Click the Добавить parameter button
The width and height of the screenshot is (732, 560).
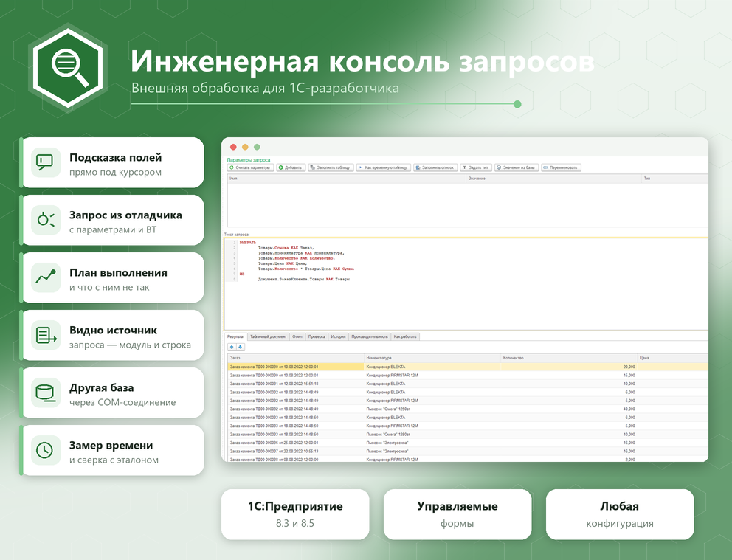pos(291,167)
